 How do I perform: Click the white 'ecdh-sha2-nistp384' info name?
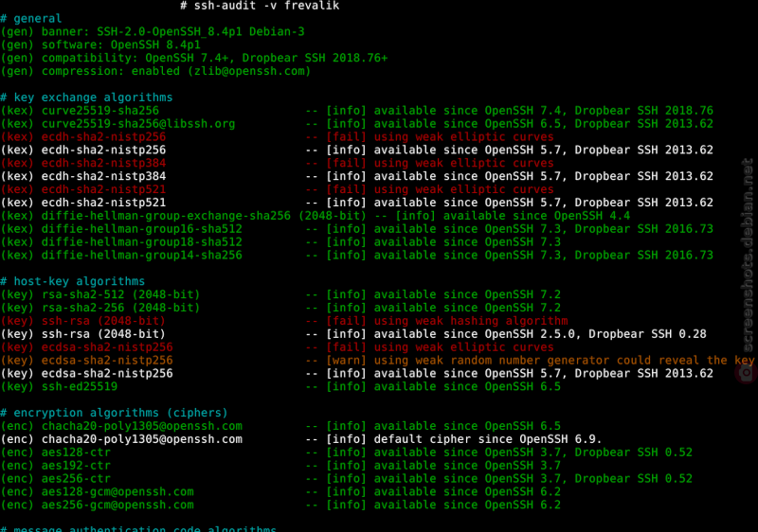click(103, 177)
